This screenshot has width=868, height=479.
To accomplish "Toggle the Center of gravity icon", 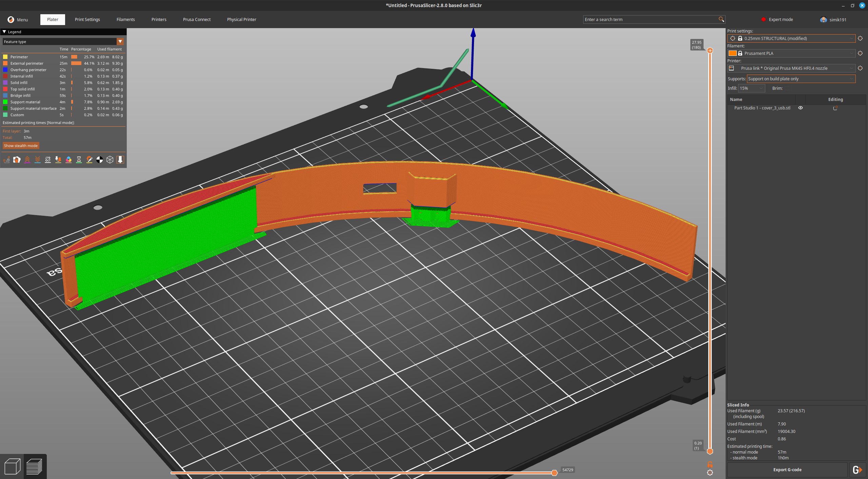I will 100,160.
